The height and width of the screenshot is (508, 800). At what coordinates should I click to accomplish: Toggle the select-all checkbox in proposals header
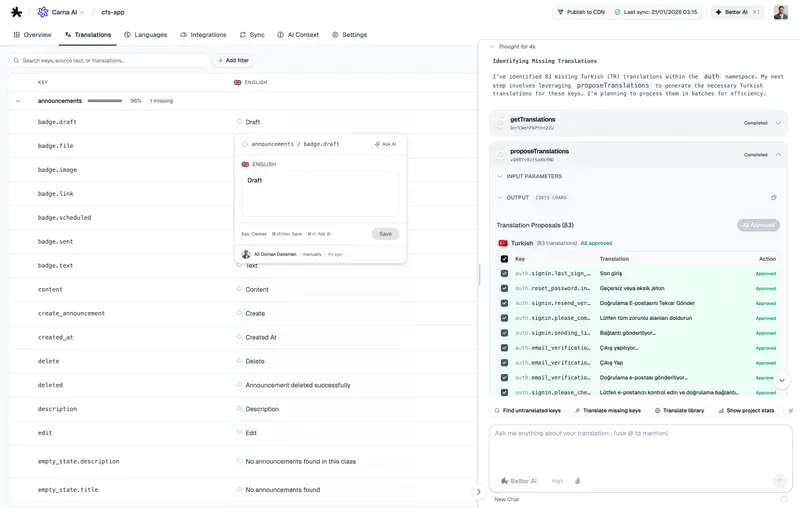[x=504, y=259]
